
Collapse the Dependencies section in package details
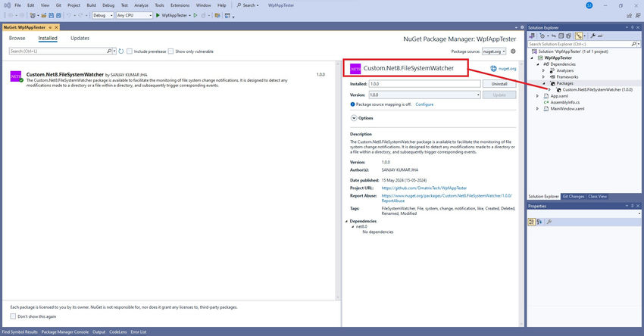click(346, 221)
